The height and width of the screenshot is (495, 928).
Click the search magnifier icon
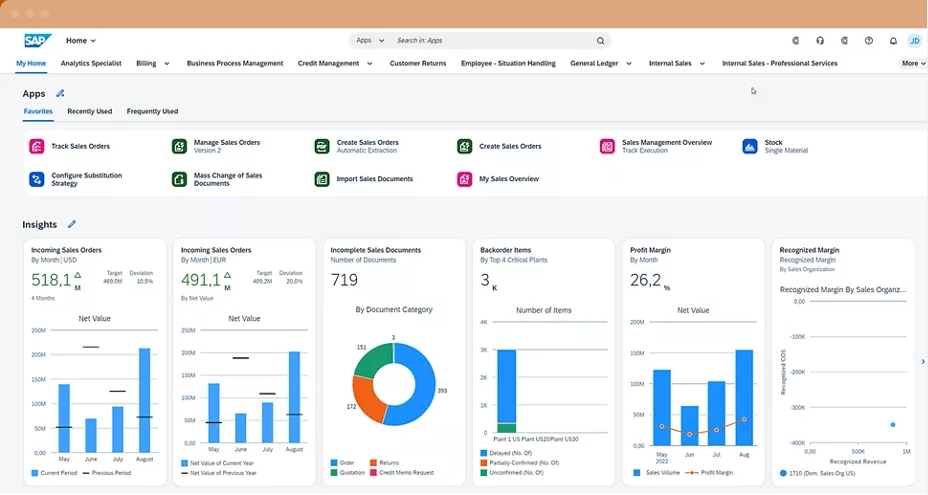(600, 41)
